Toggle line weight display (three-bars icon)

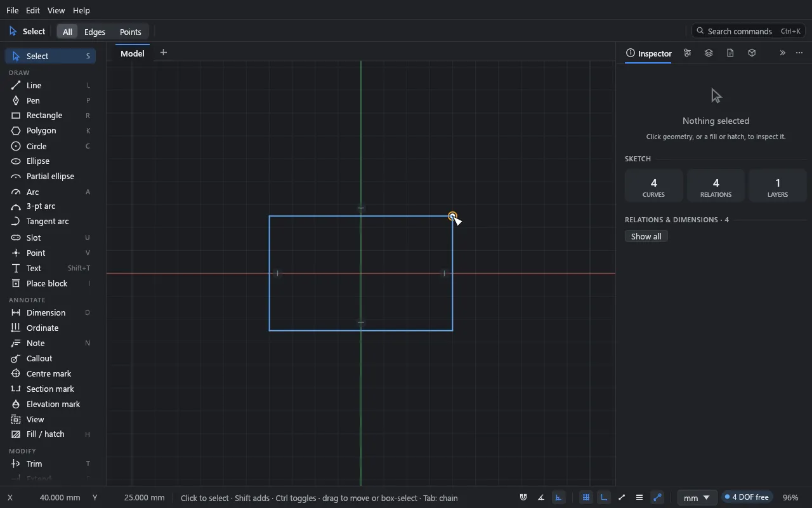point(639,498)
